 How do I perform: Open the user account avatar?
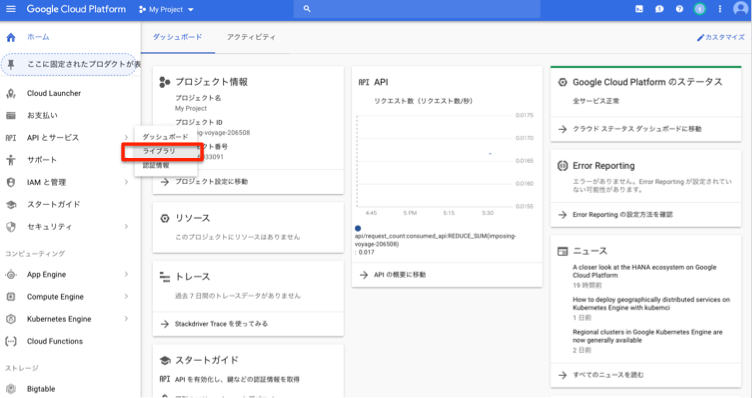[x=740, y=9]
